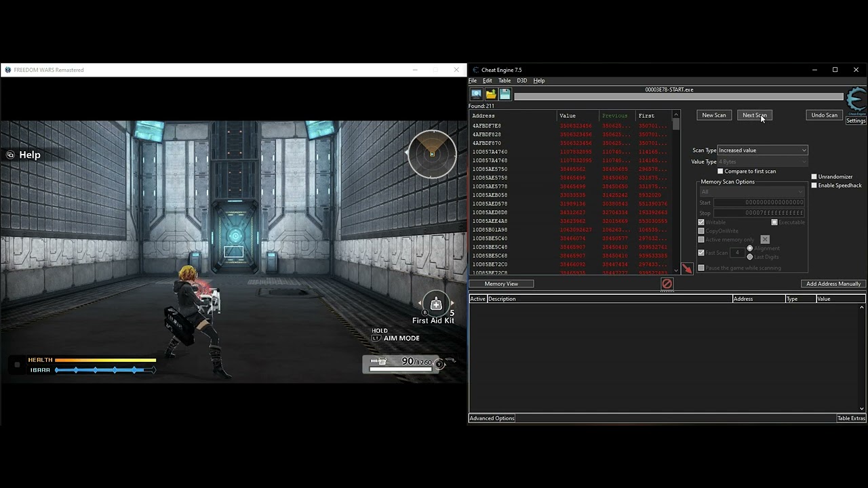The width and height of the screenshot is (868, 488).
Task: Click the Active column header in address table
Action: [478, 299]
